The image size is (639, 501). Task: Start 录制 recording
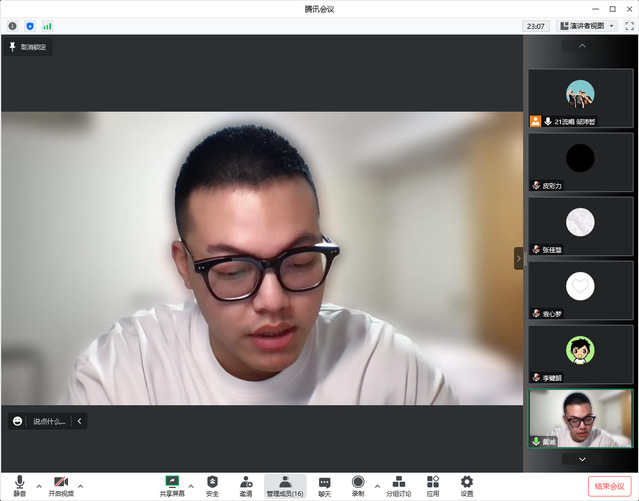(x=357, y=485)
